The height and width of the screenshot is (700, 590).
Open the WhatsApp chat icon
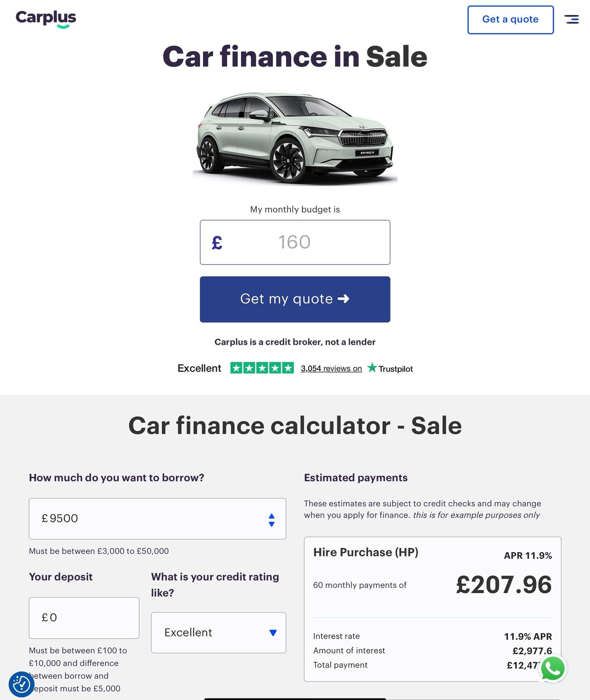[553, 669]
